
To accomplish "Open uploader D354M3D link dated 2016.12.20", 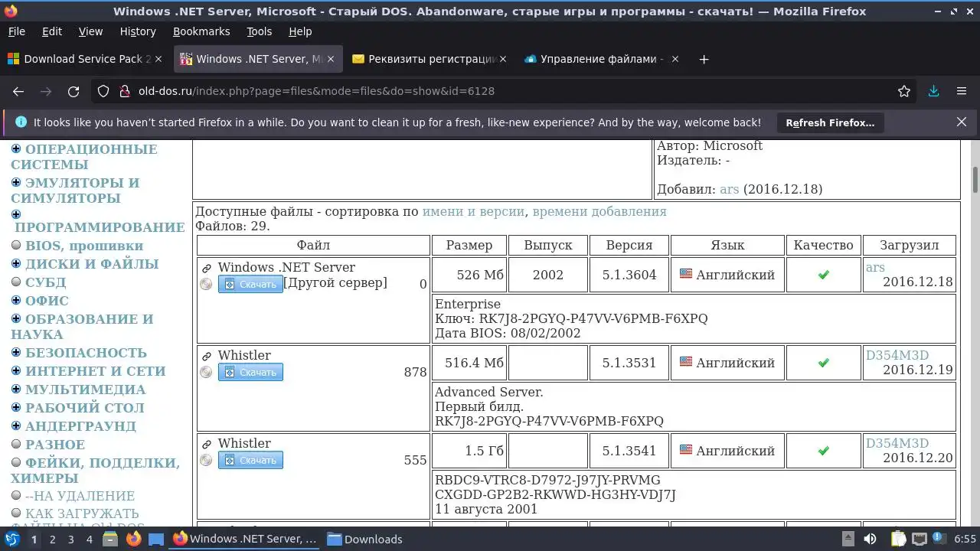I will [x=897, y=443].
